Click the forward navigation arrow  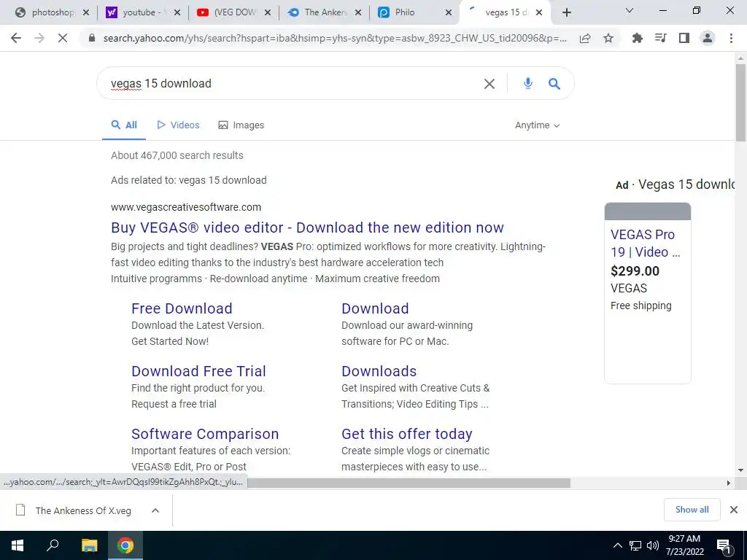tap(39, 38)
